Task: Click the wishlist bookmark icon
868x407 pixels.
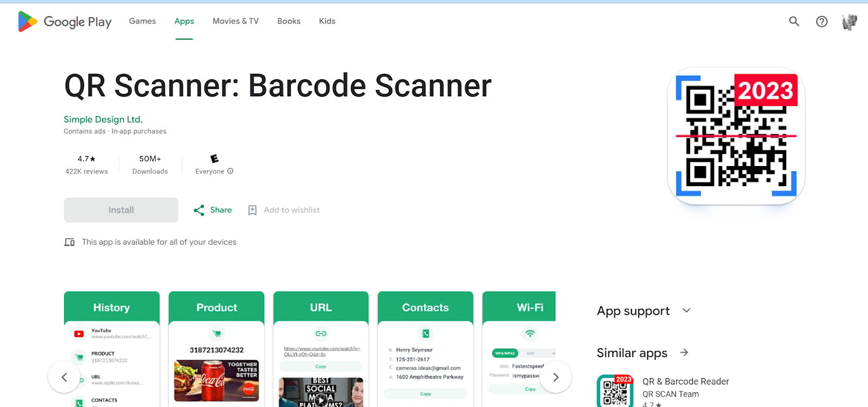Action: pos(252,210)
